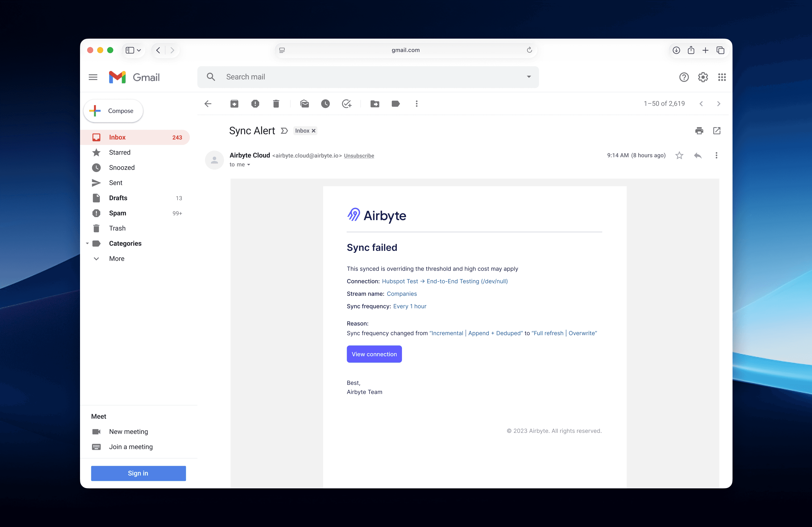Viewport: 812px width, 527px height.
Task: Star the Airbyte Cloud email
Action: click(x=679, y=155)
